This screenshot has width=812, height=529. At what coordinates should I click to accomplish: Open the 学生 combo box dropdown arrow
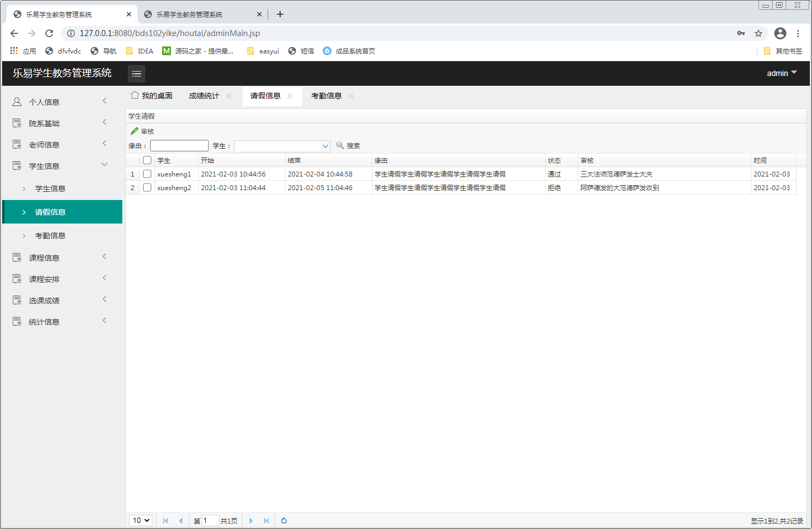coord(325,146)
